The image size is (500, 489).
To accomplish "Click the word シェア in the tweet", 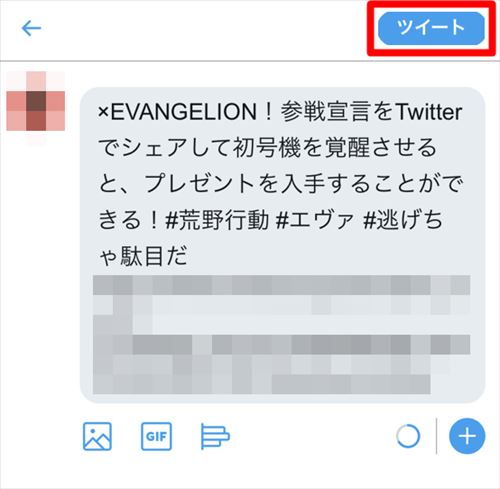I will pos(155,148).
